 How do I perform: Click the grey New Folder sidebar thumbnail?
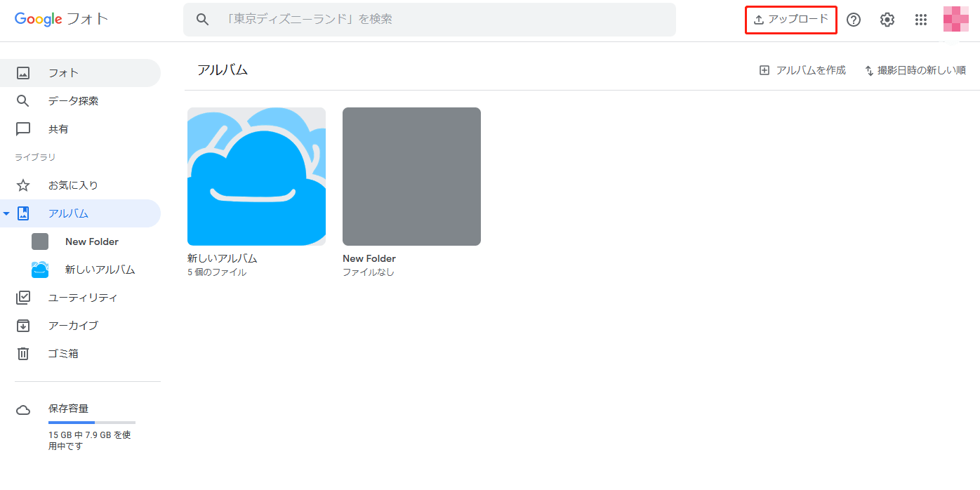40,241
